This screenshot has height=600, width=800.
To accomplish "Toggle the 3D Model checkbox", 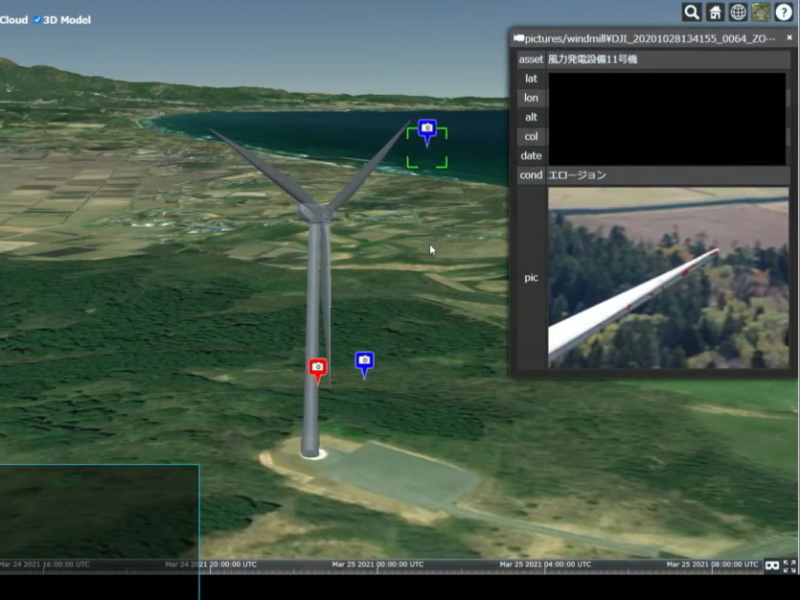I will tap(38, 20).
